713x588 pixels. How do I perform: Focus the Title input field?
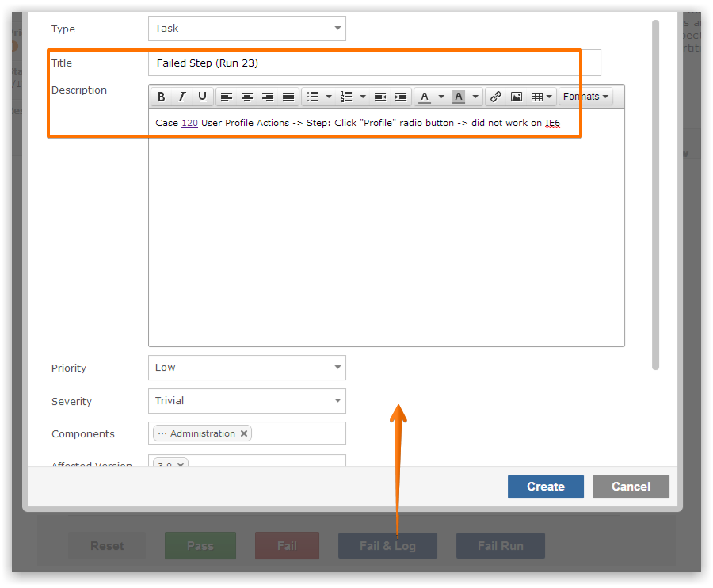coord(375,63)
